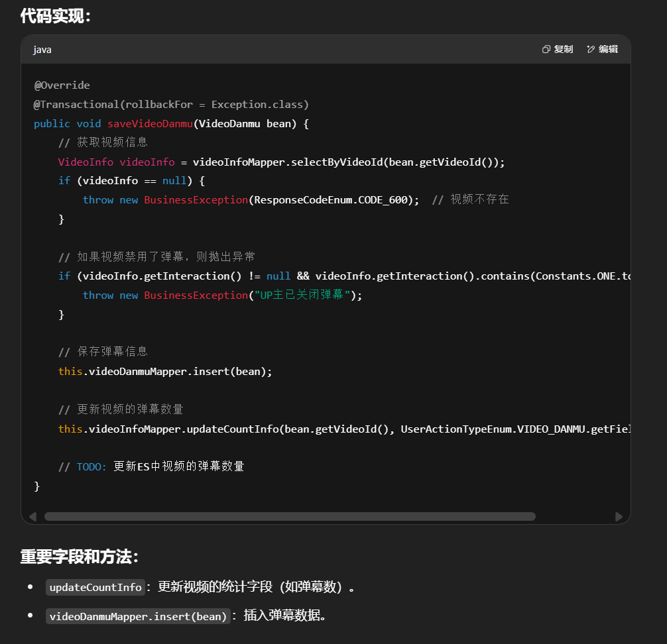Click ResponseCodeEnum.CODE_600 in the code

336,200
